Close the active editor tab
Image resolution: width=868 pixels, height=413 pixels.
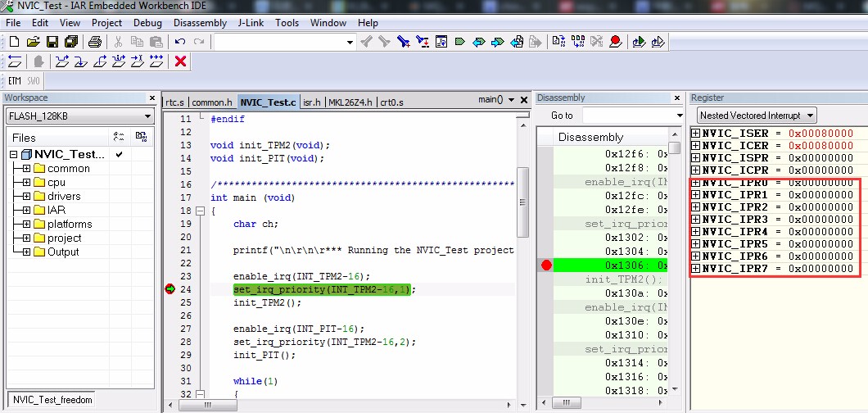tap(524, 100)
